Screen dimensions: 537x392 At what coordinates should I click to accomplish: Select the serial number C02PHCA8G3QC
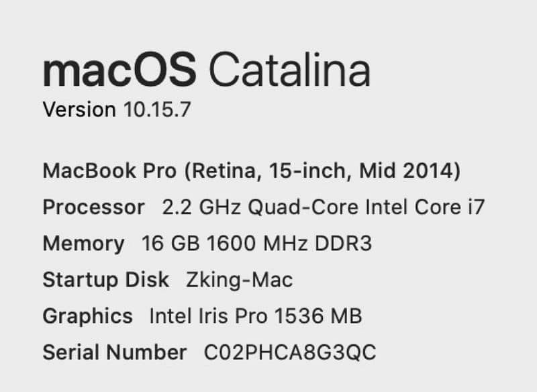coord(291,352)
